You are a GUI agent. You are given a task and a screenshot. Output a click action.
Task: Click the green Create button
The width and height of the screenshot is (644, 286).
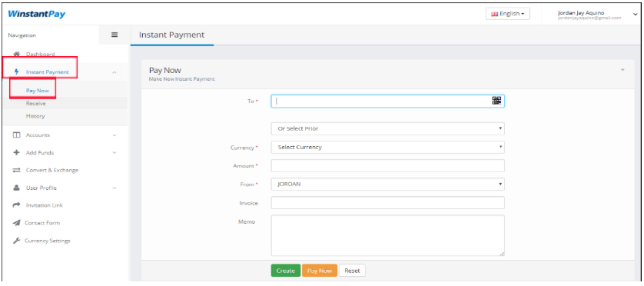285,271
